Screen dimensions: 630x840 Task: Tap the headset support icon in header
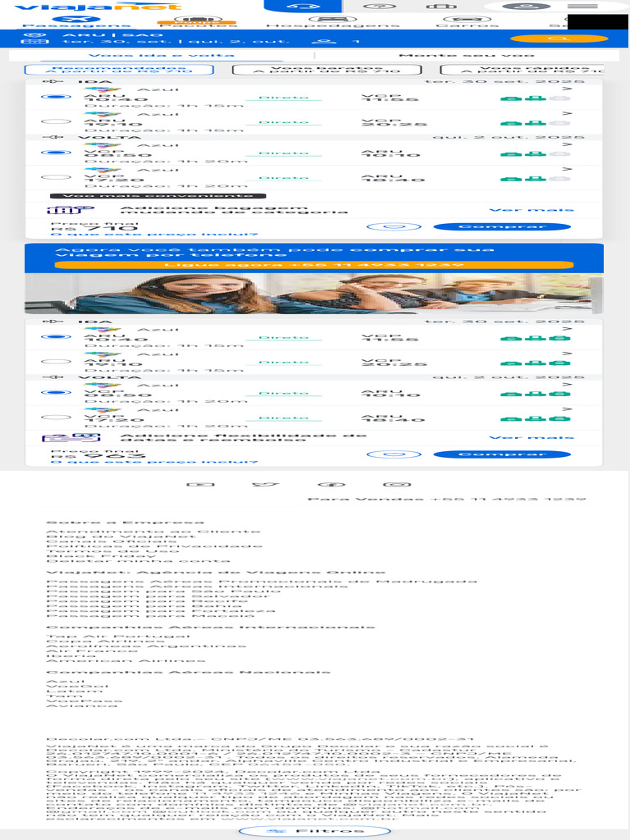[x=304, y=7]
